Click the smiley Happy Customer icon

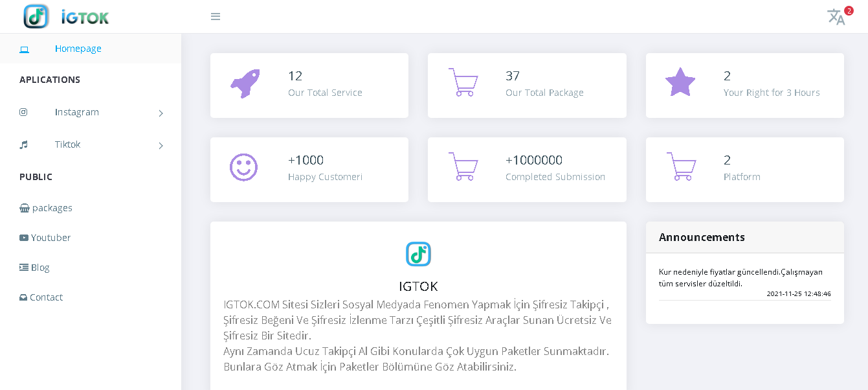244,166
